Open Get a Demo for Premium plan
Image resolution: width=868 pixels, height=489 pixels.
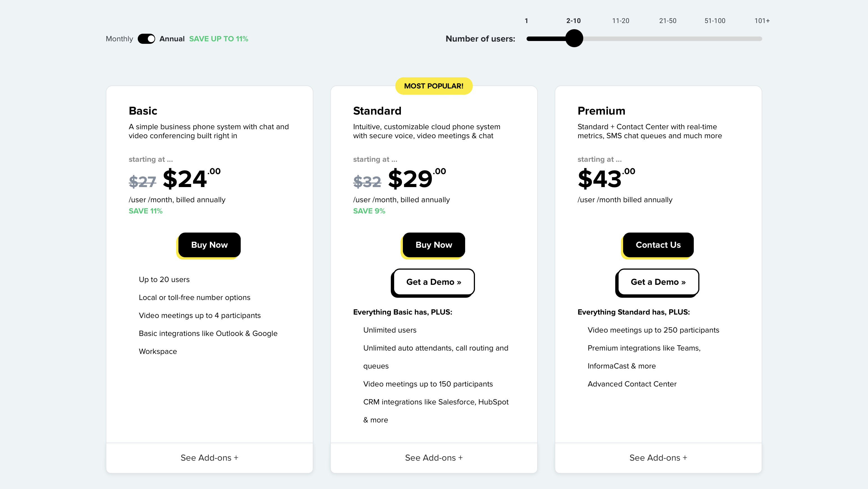658,282
